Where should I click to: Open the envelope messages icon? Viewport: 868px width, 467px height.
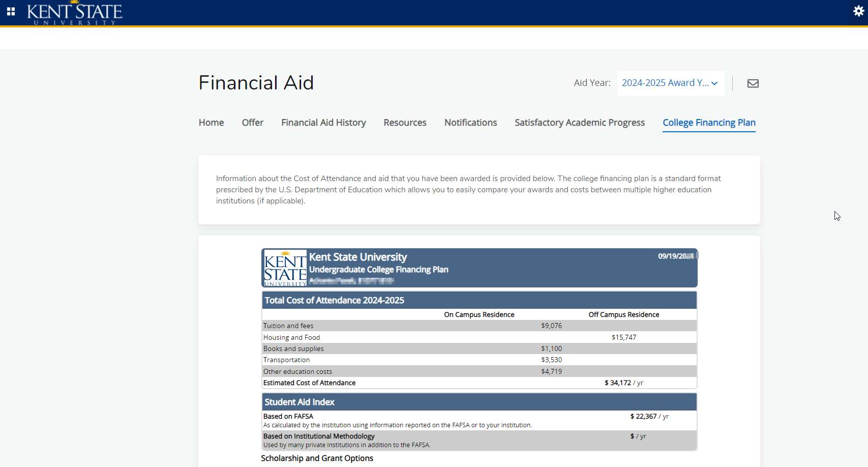tap(753, 83)
